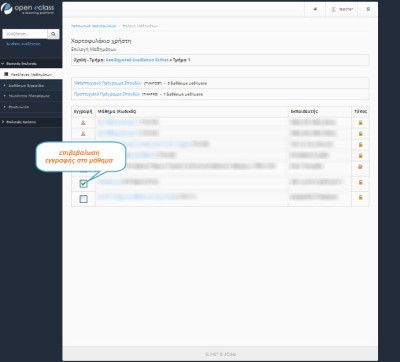Open the hamburger menu icon at top right
This screenshot has width=400, height=362.
(x=368, y=9)
